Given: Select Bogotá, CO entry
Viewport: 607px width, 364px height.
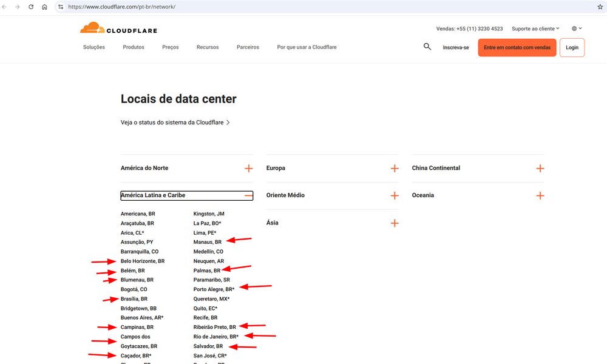Looking at the screenshot, I should [134, 289].
